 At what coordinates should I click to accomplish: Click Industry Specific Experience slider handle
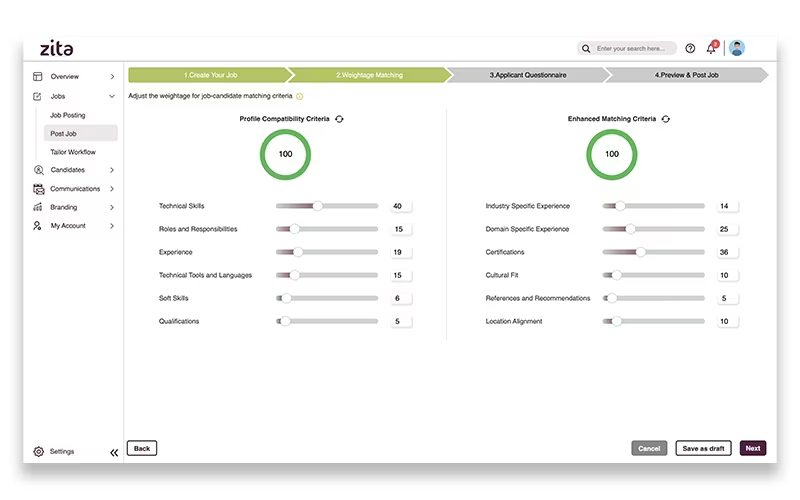pyautogui.click(x=620, y=206)
